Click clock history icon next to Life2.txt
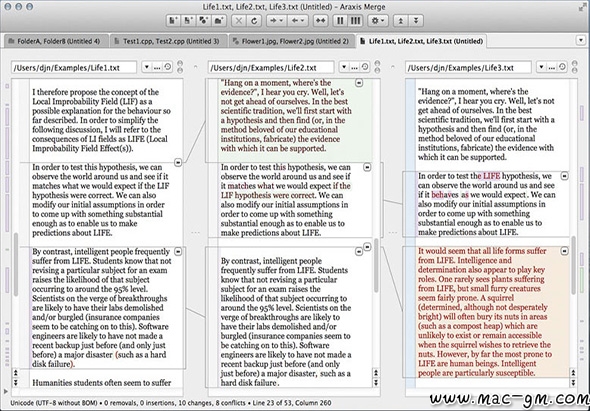 (365, 67)
